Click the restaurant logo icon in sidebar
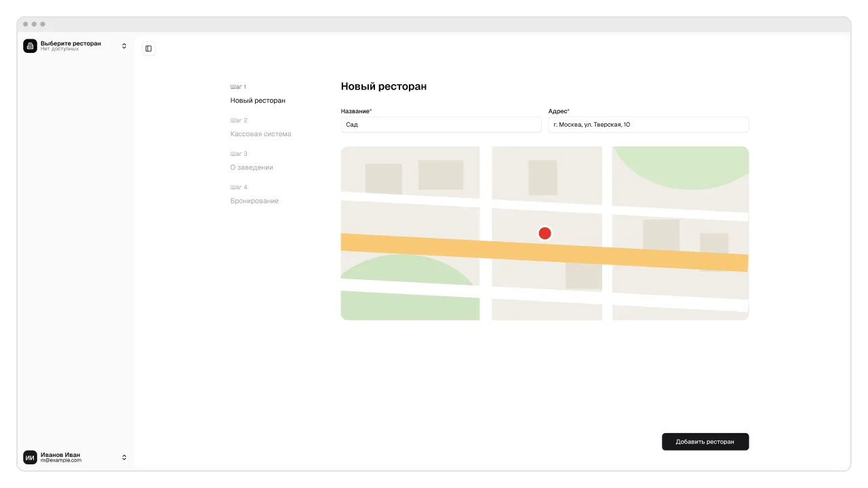868x488 pixels. pyautogui.click(x=30, y=46)
